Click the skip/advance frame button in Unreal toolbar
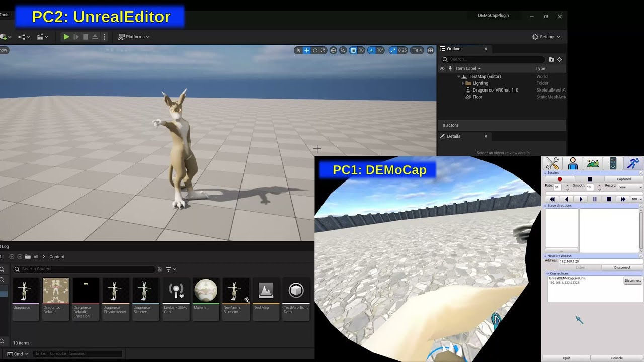Screen dimensions: 644x362 pos(76,37)
